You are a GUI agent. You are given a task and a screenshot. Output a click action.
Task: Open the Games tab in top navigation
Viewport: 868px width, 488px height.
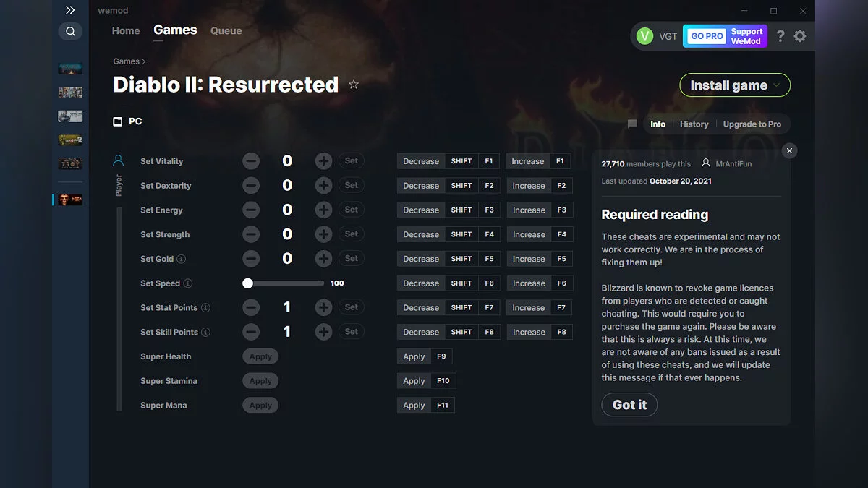coord(174,30)
